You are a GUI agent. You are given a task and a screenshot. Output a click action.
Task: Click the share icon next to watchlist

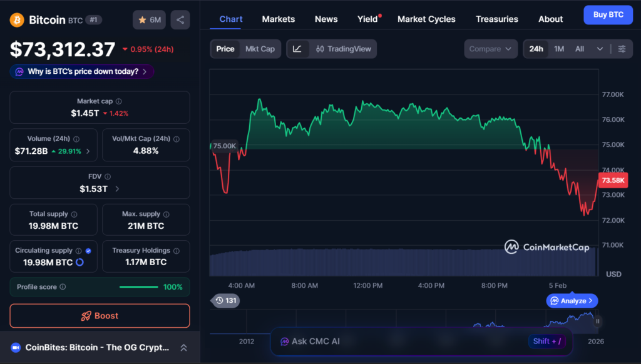click(x=180, y=20)
